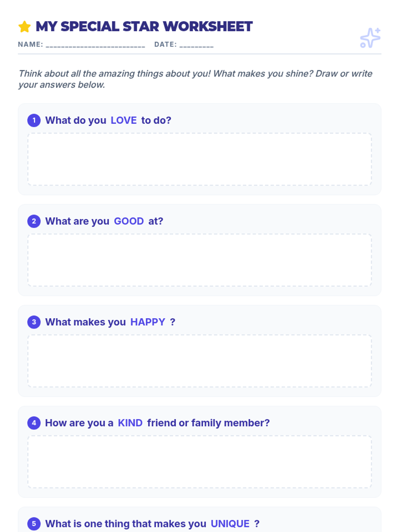Click the number 4 circle badge
Image resolution: width=399 pixels, height=532 pixels.
tap(34, 423)
